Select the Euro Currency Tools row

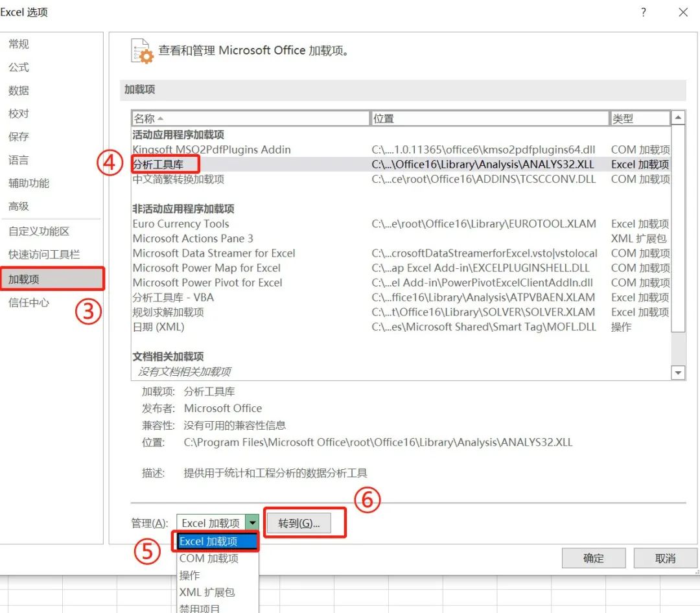click(401, 224)
